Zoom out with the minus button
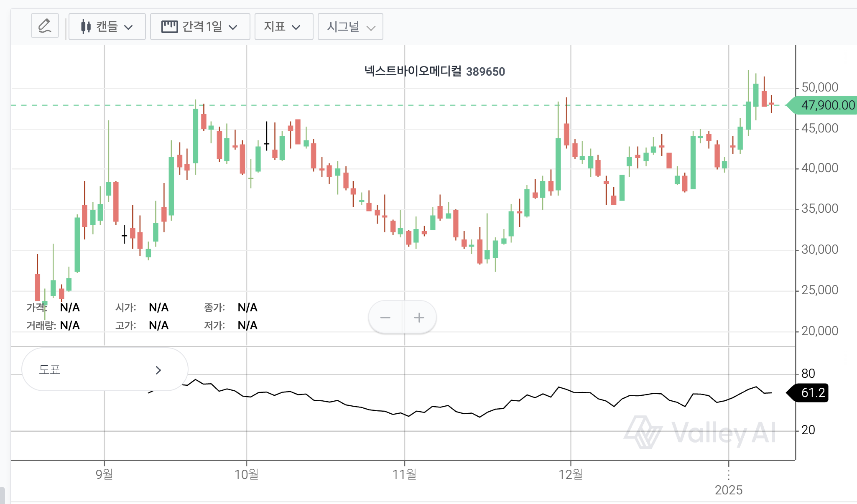This screenshot has width=857, height=504. pos(385,318)
